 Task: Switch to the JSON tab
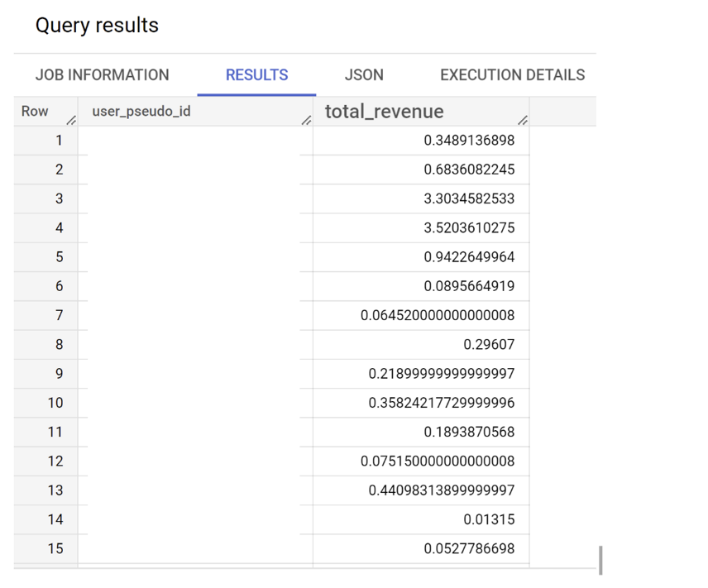click(364, 74)
